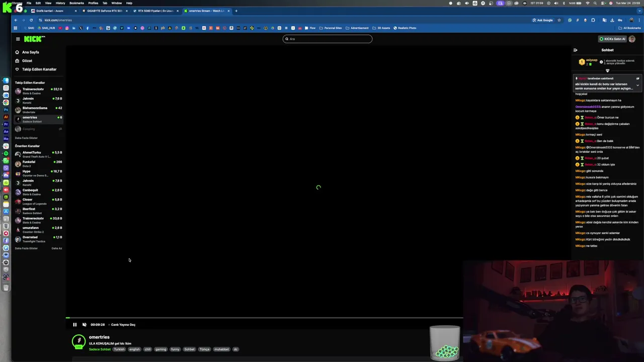Click Ask Google button
Screen dimensions: 644x362
[x=542, y=20]
